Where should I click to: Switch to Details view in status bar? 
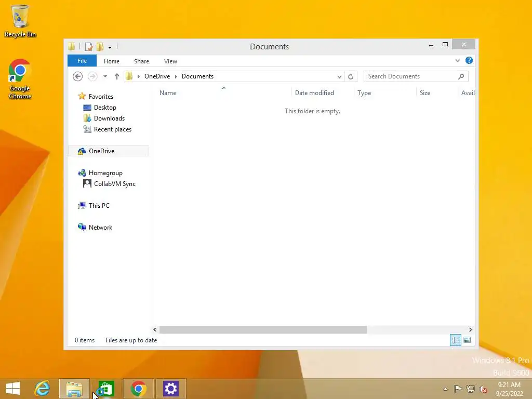click(x=455, y=340)
